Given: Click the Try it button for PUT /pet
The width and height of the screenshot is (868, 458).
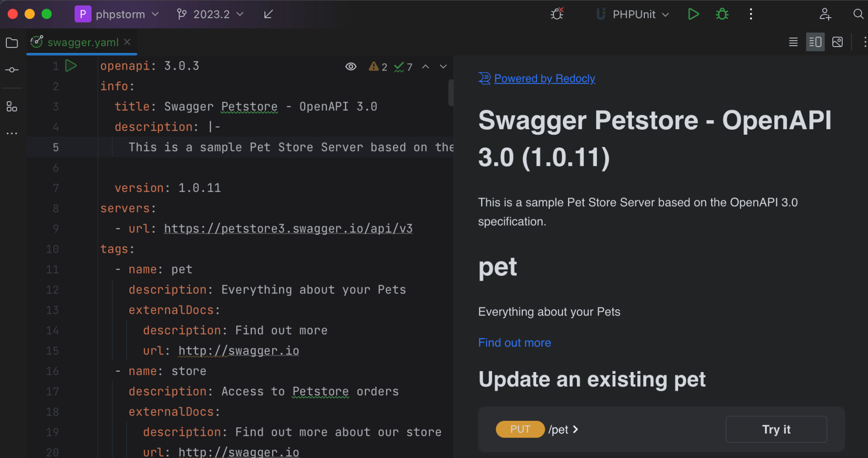Looking at the screenshot, I should coord(776,429).
